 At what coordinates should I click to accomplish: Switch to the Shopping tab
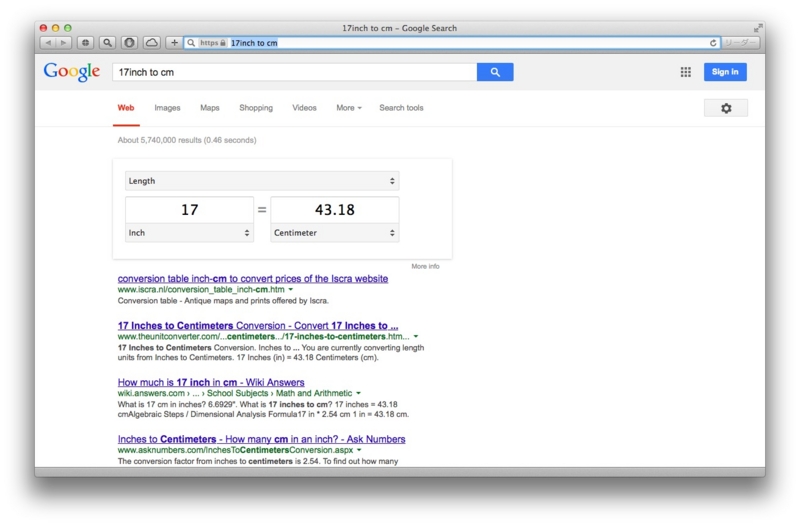tap(256, 108)
